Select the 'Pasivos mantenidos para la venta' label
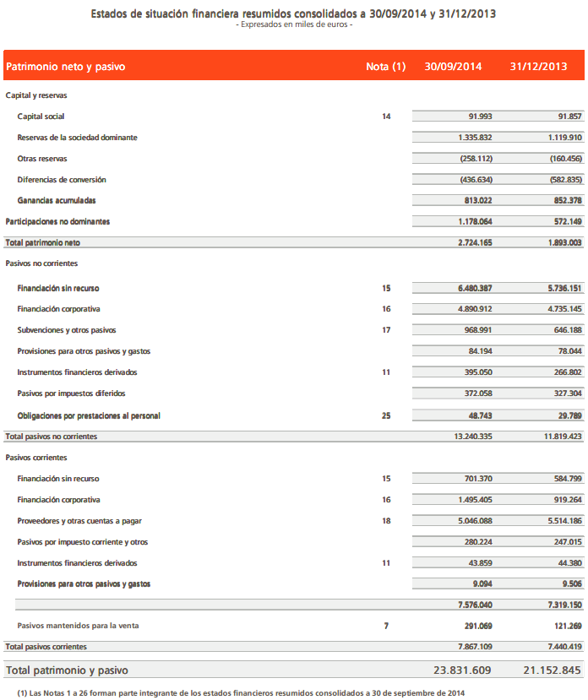588x700 pixels. coord(78,626)
